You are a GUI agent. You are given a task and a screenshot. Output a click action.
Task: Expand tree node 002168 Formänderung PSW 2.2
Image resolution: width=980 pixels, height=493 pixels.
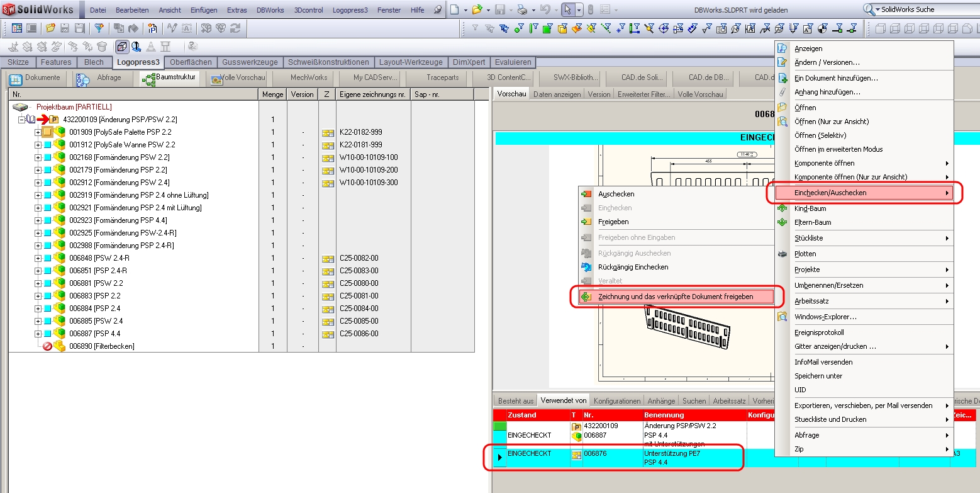tap(38, 157)
